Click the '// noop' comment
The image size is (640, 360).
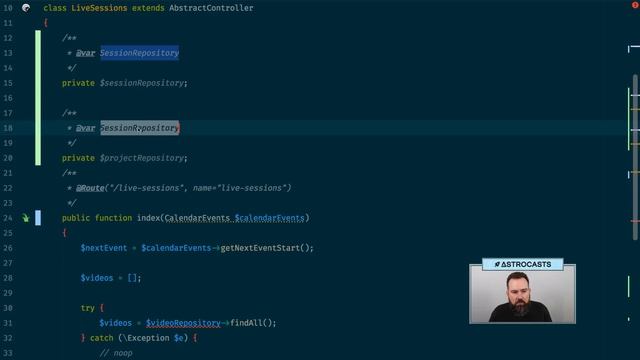116,353
